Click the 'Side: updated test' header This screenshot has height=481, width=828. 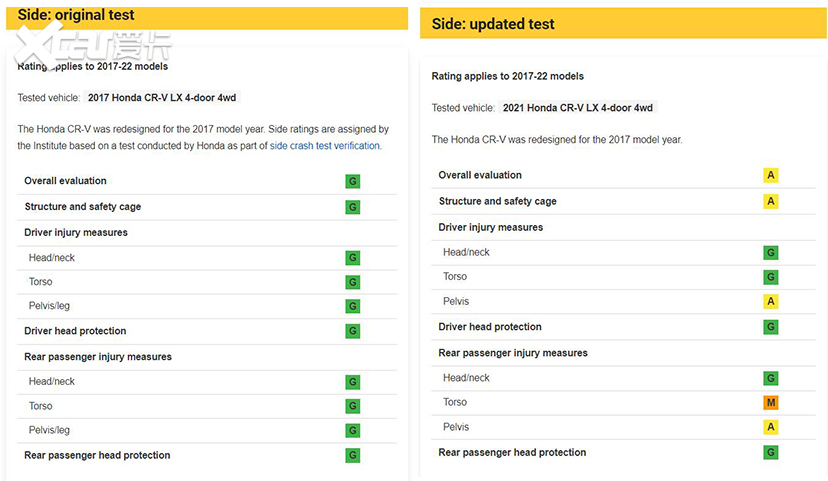click(x=624, y=23)
